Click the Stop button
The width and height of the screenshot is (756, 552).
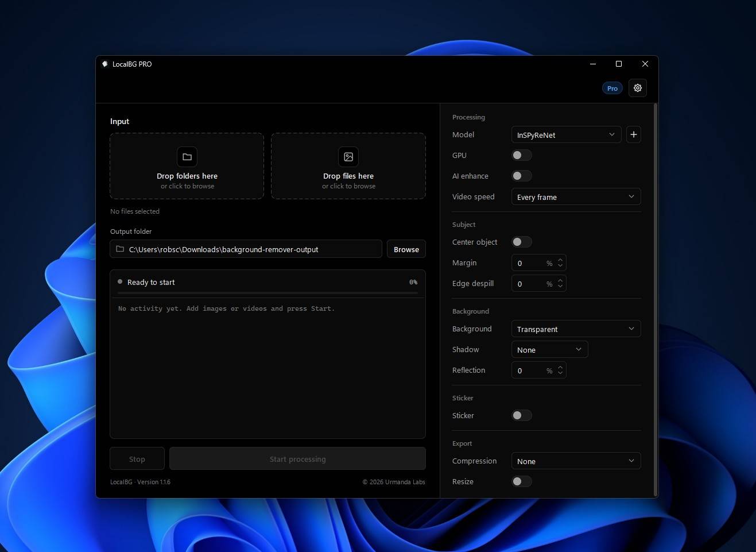pos(137,459)
